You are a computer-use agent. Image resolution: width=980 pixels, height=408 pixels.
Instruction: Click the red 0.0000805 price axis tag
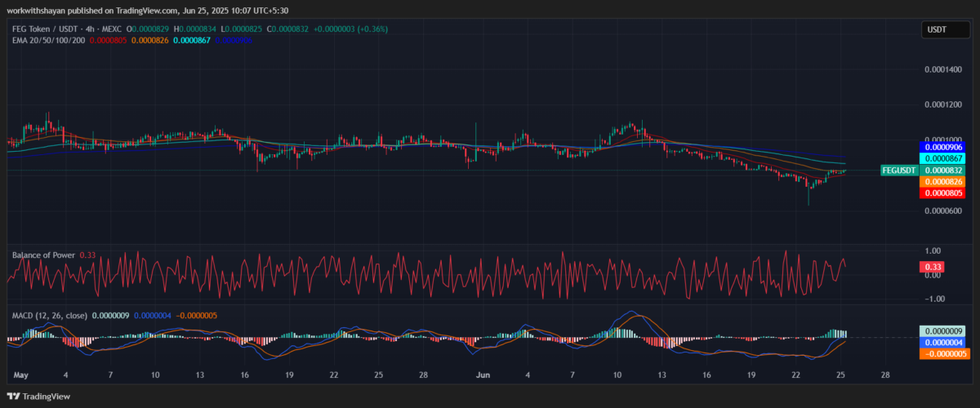(942, 193)
